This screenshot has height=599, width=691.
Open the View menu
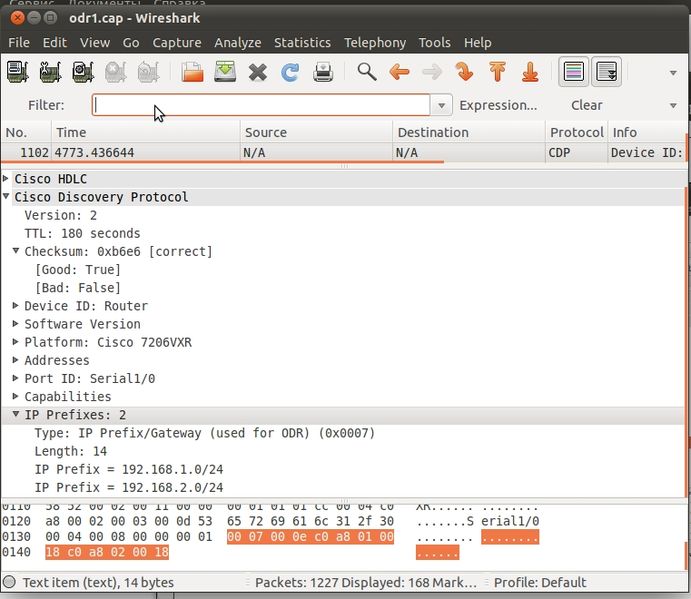point(95,43)
